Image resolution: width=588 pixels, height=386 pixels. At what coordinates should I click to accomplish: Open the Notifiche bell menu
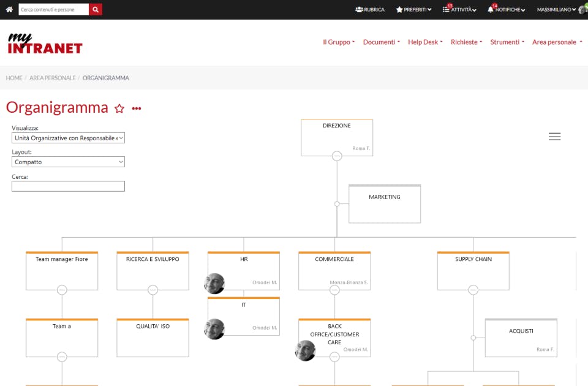pyautogui.click(x=506, y=9)
